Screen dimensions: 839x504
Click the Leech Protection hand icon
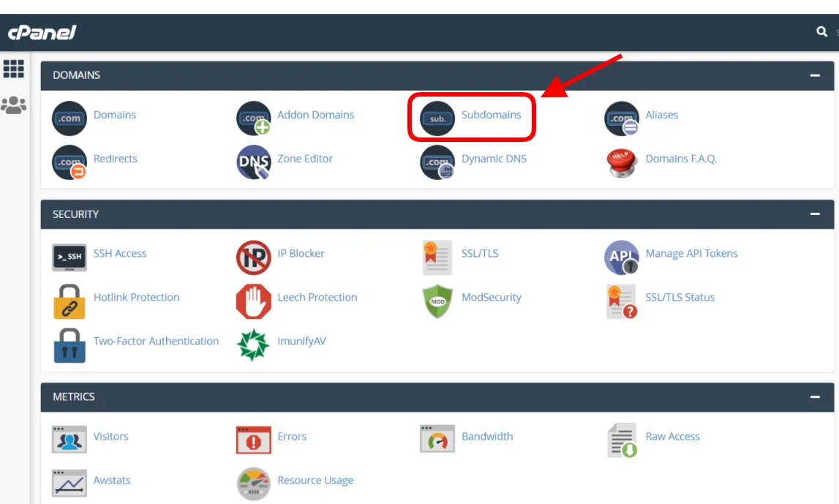(253, 301)
